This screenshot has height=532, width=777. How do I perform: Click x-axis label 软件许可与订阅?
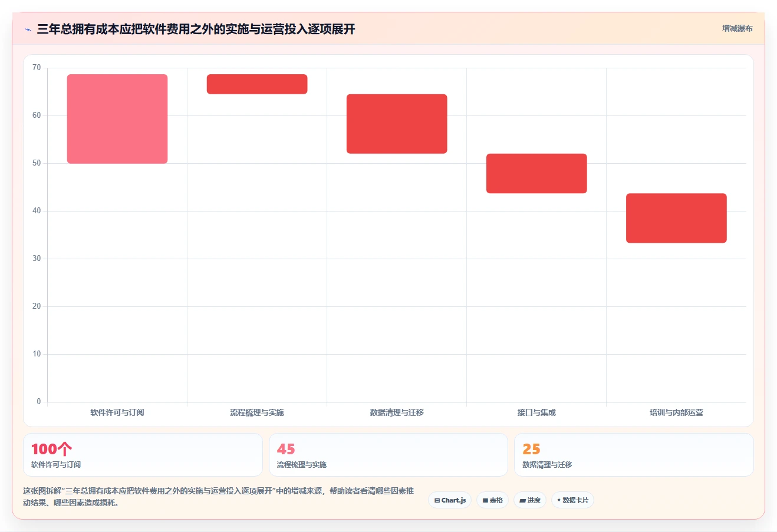pyautogui.click(x=117, y=412)
